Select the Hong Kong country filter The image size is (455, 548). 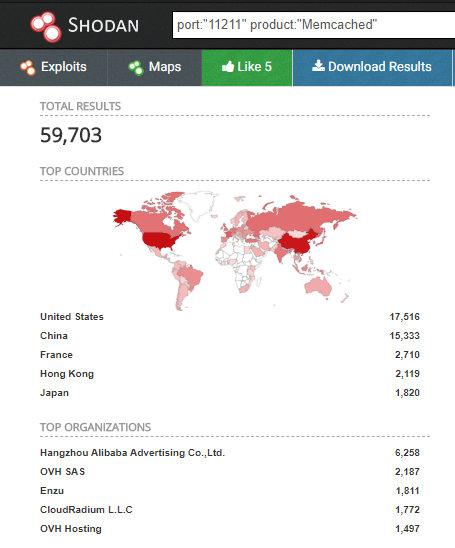(x=67, y=374)
